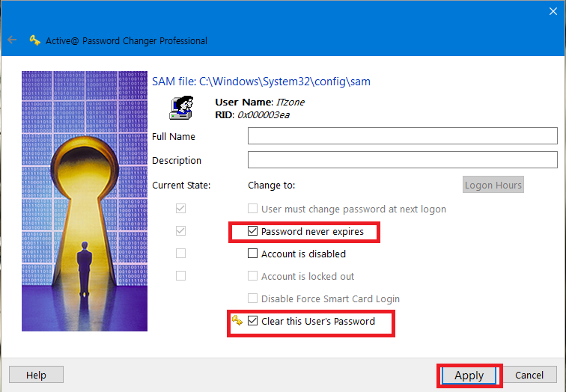
Task: Click current state checkbox for must change password
Action: click(x=181, y=209)
